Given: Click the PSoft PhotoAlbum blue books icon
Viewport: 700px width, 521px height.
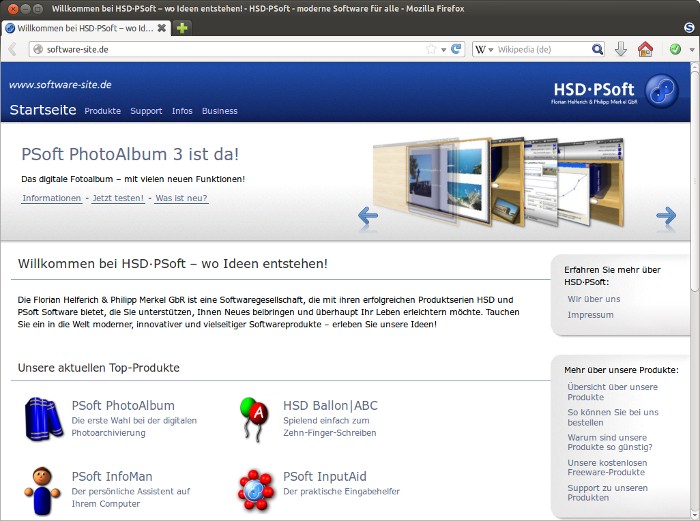Looking at the screenshot, I should pyautogui.click(x=43, y=418).
